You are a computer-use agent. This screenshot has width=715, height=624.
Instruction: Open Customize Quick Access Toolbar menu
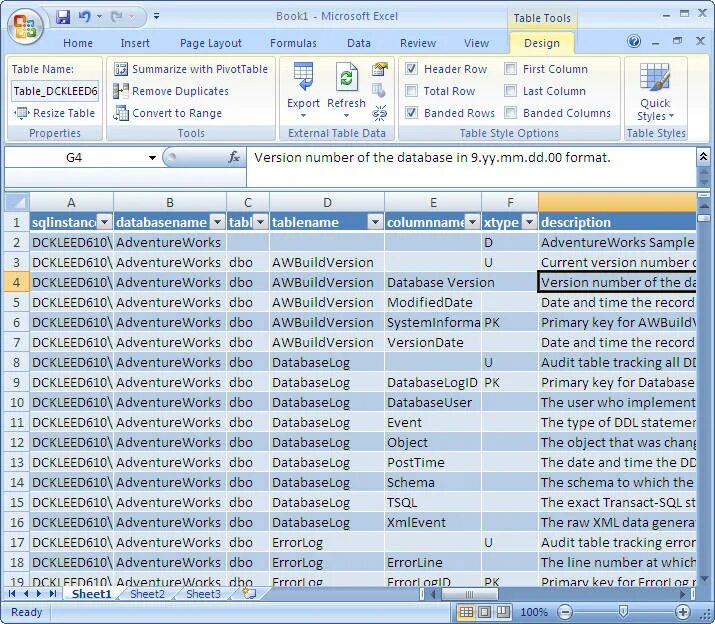click(156, 17)
